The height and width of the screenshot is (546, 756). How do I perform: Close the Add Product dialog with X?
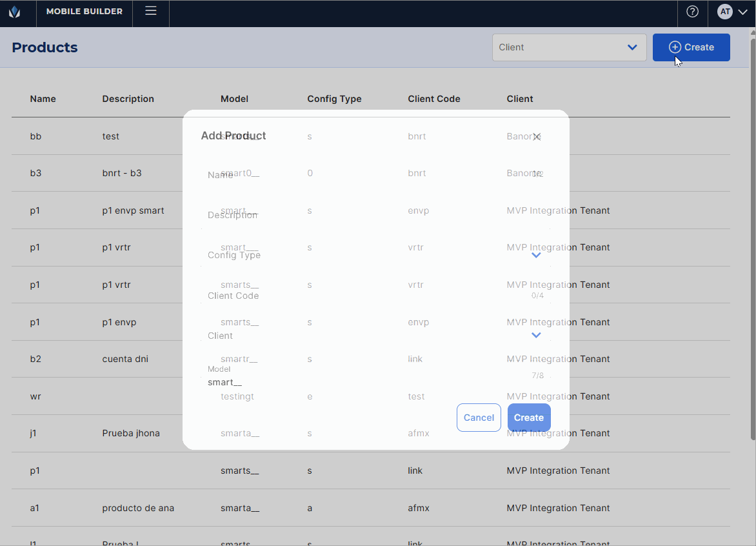click(536, 136)
